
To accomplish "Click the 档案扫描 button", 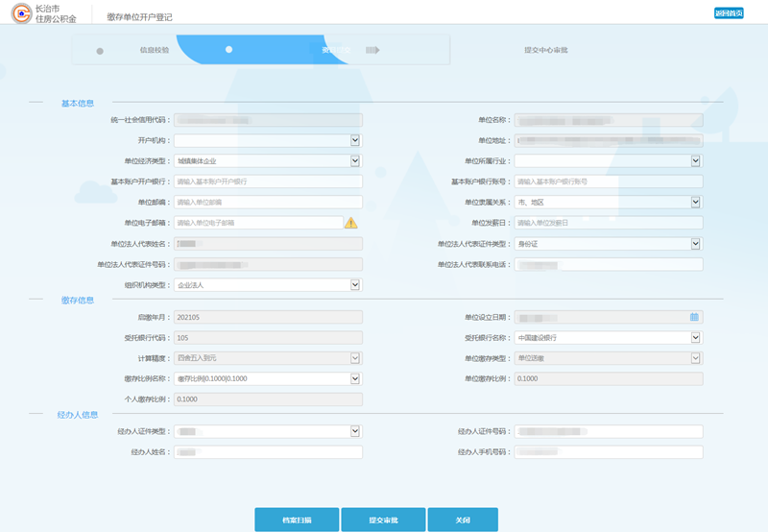I will 297,520.
